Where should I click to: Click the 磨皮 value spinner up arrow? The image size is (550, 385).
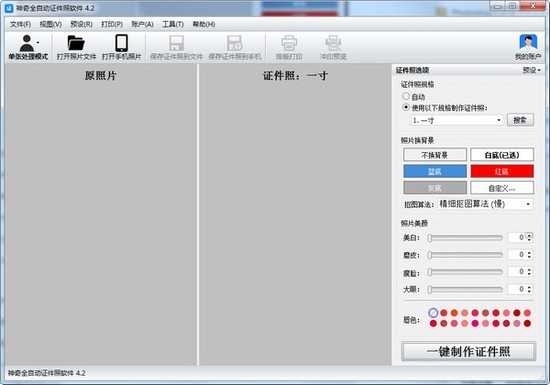(x=529, y=252)
